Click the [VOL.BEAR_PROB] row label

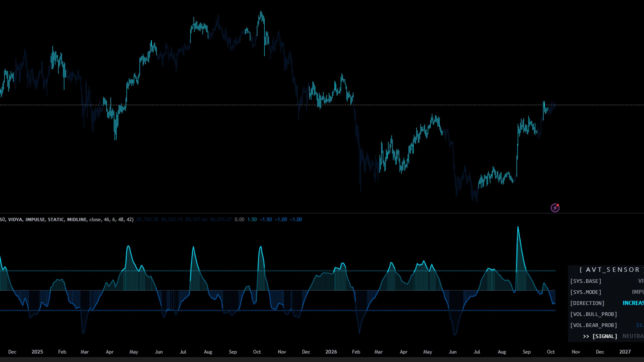593,325
